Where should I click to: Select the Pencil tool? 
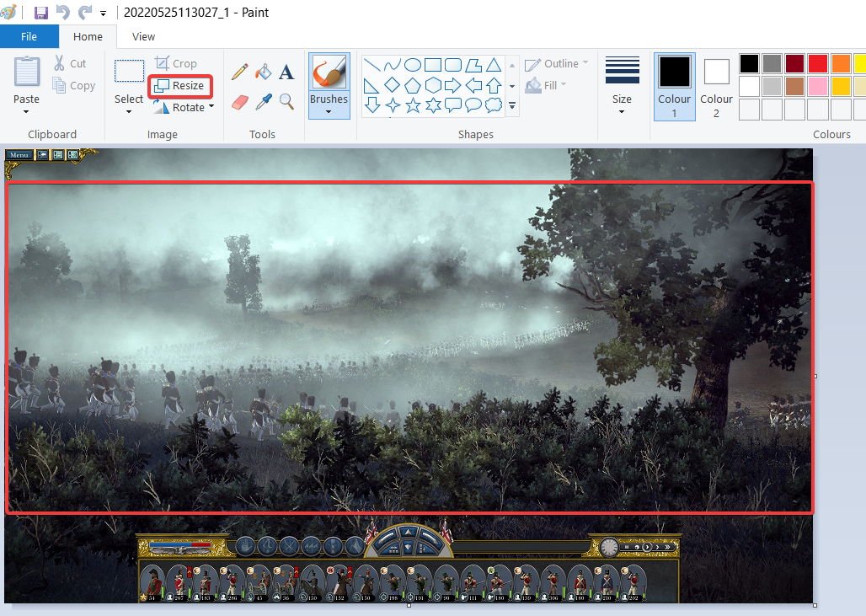[240, 72]
